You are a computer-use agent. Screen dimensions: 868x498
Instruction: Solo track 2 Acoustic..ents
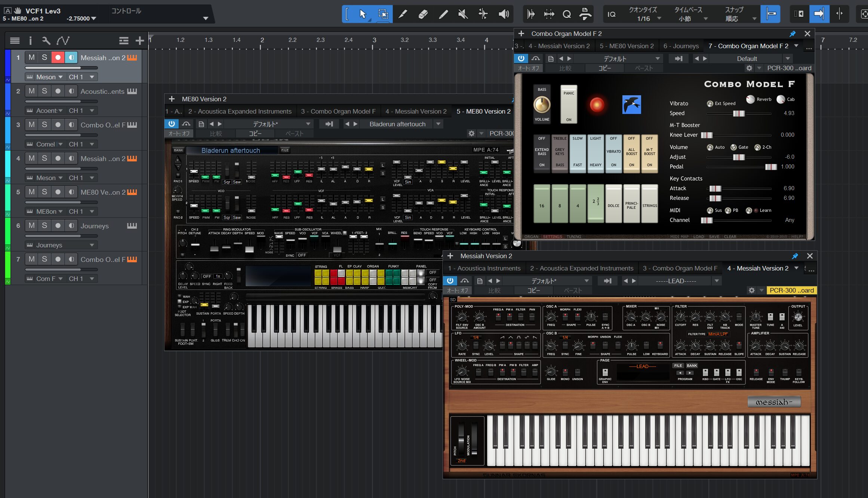point(44,91)
